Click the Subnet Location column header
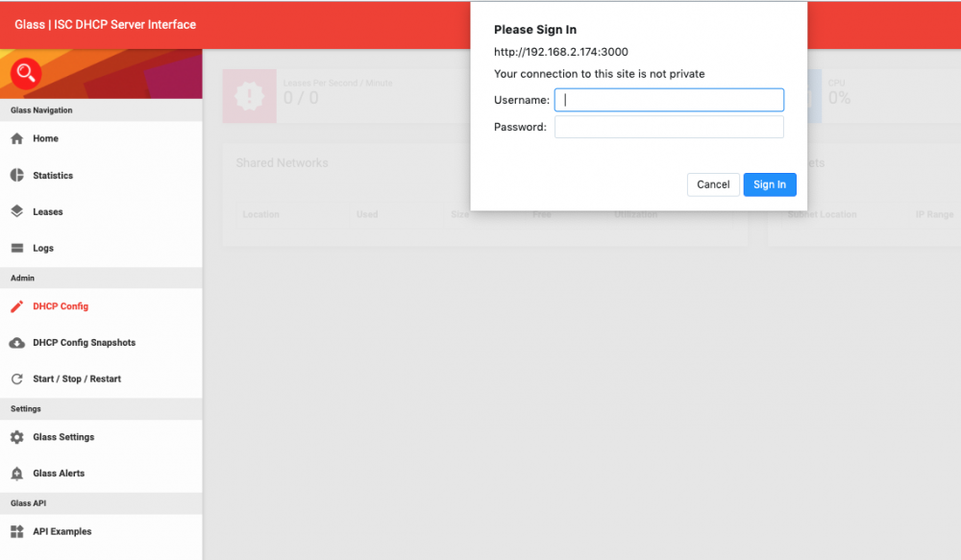The height and width of the screenshot is (560, 961). (x=822, y=214)
